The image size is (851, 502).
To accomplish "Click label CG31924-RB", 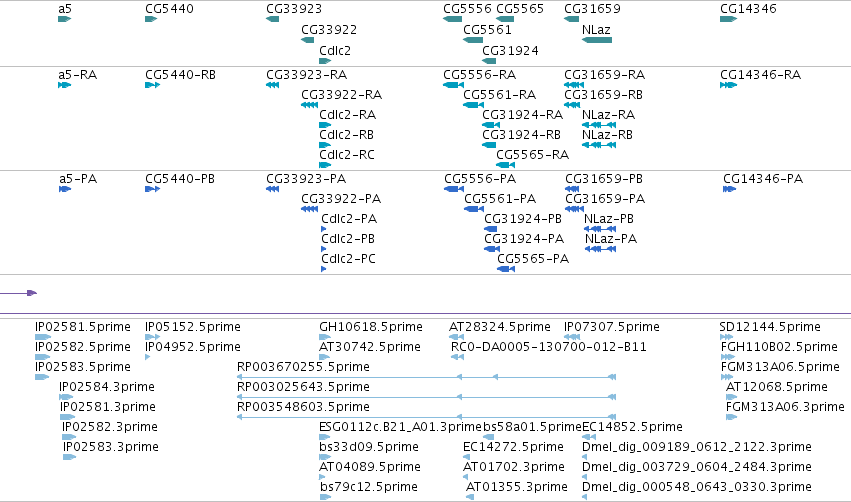I will coord(521,135).
